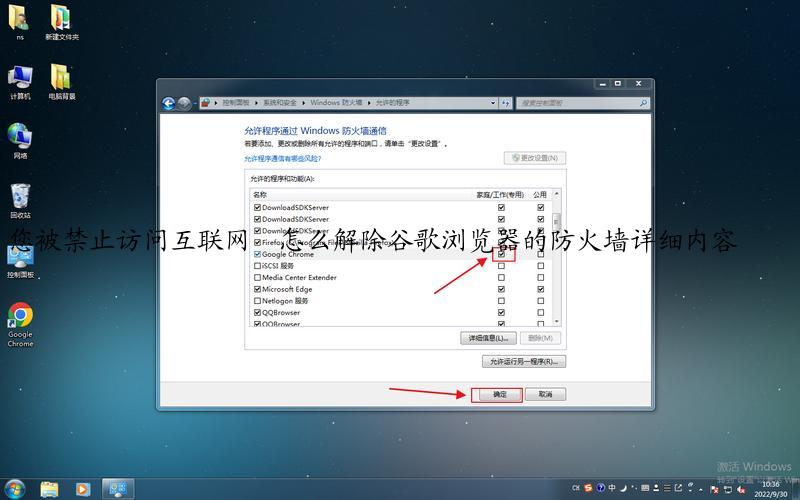Click 允许运行另一程序(R)... button

(524, 362)
